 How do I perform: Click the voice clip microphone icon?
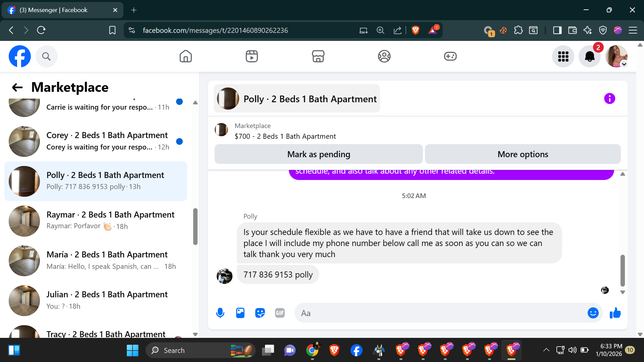click(x=220, y=313)
